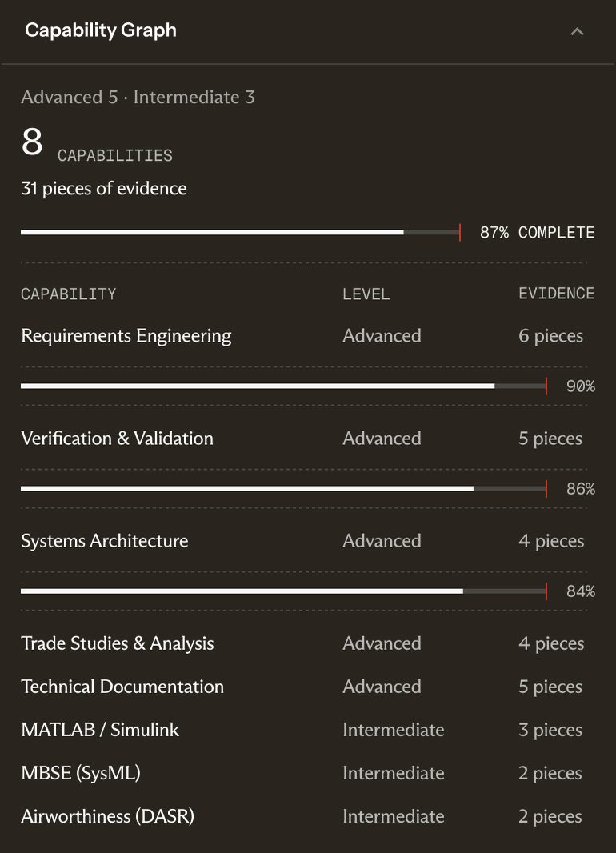Open the MATLAB / Simulink capability
Screen dimensions: 616x853
(x=308, y=730)
